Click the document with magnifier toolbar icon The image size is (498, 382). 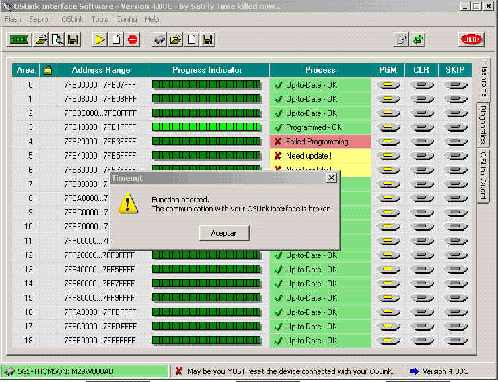58,40
